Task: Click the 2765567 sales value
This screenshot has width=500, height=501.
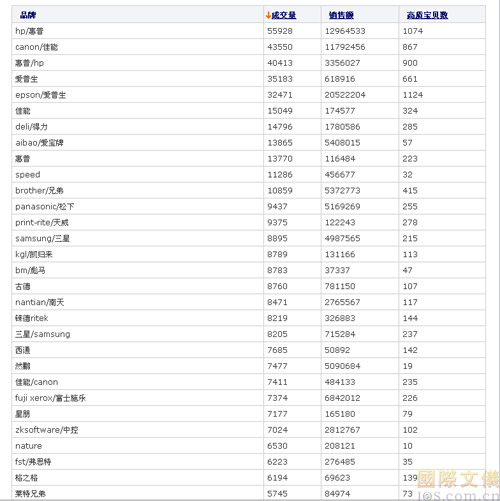Action: pos(342,302)
